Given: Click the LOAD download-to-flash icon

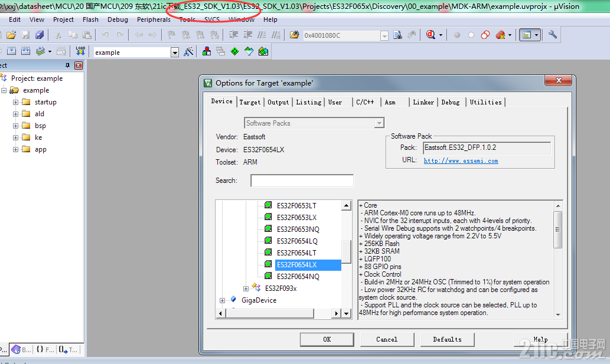Looking at the screenshot, I should tap(80, 52).
